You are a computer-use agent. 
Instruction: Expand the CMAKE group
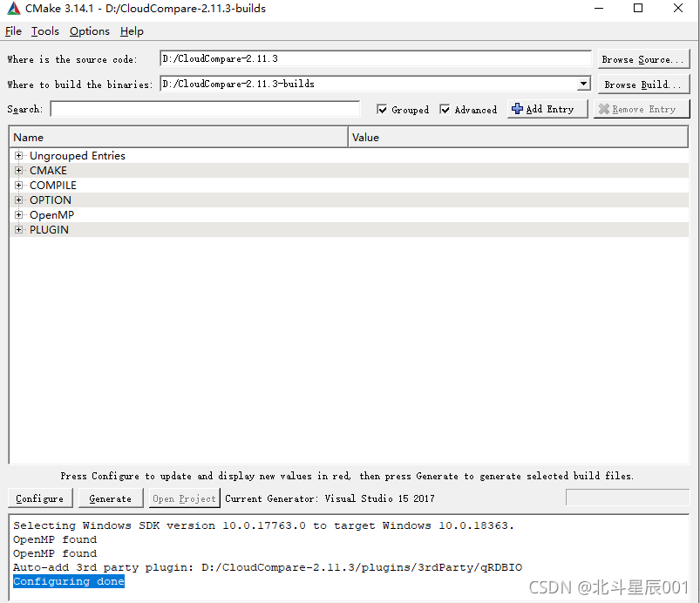(x=19, y=170)
